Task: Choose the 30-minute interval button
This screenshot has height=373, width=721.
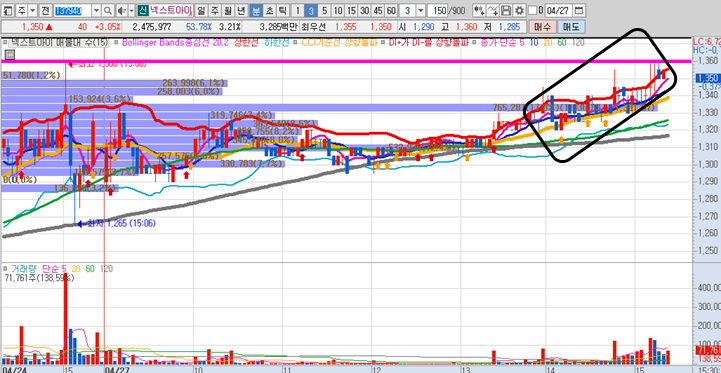Action: (x=365, y=10)
